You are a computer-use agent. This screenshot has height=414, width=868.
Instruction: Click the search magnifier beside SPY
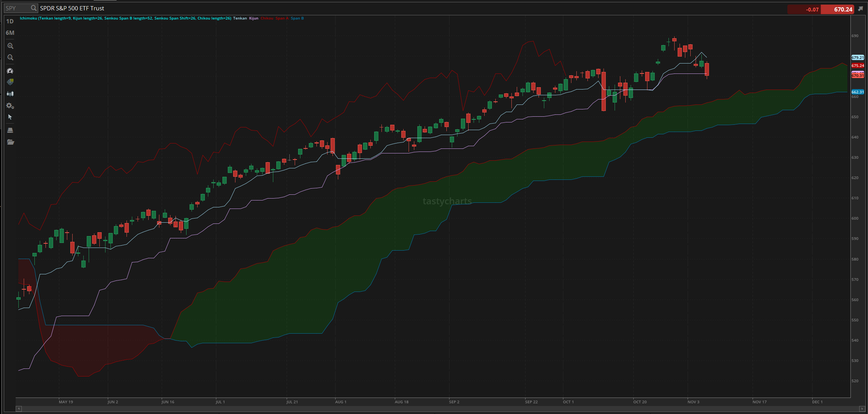(x=34, y=8)
